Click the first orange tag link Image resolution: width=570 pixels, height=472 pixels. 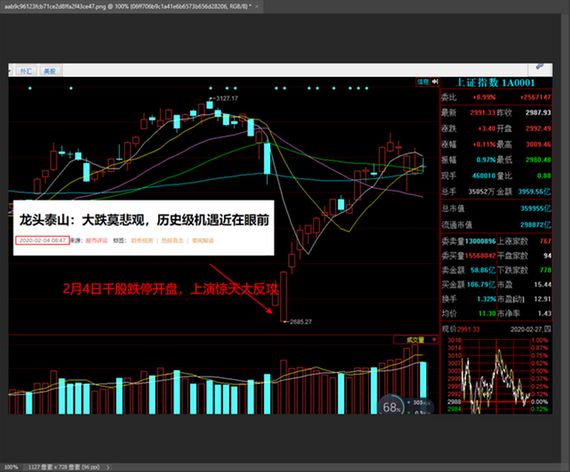point(142,240)
